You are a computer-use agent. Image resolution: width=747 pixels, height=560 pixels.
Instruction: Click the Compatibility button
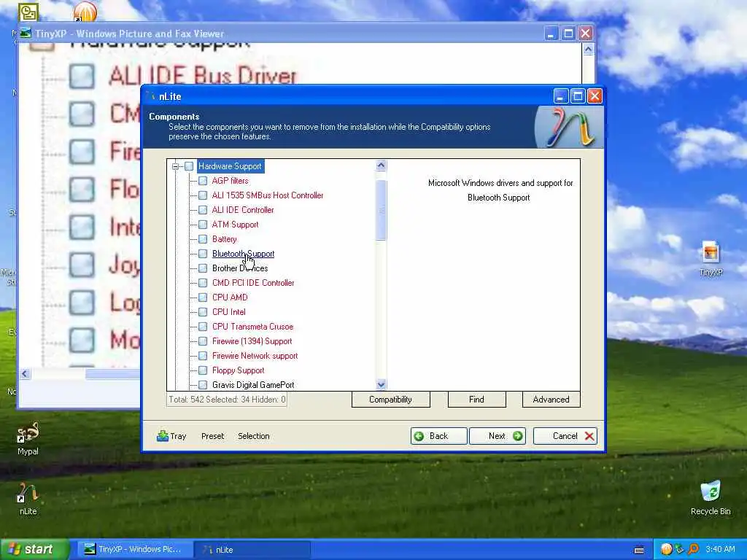pyautogui.click(x=391, y=400)
